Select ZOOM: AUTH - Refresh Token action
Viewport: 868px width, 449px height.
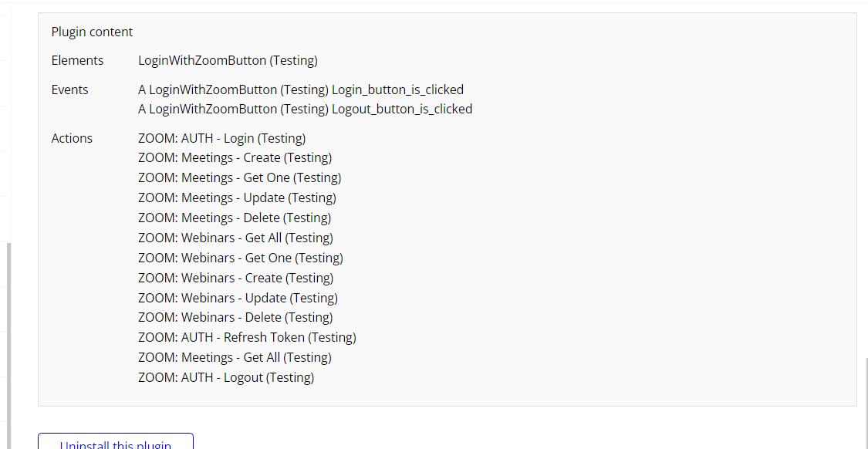(247, 337)
